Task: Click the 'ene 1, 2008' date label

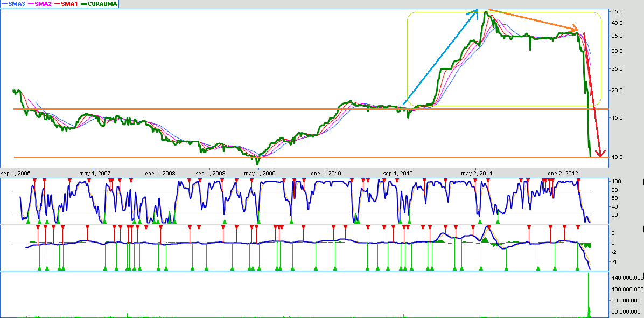Action: click(x=159, y=174)
